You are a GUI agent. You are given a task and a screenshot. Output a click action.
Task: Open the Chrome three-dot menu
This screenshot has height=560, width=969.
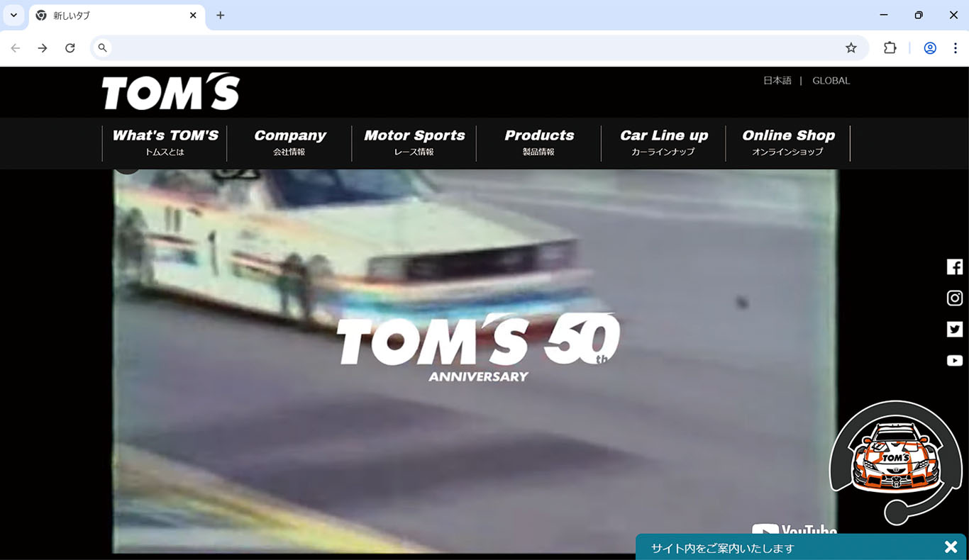point(956,48)
